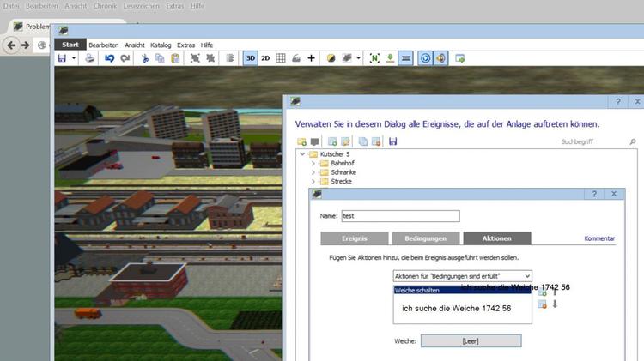The width and height of the screenshot is (644, 361).
Task: Toggle the 3D view mode
Action: pos(250,58)
